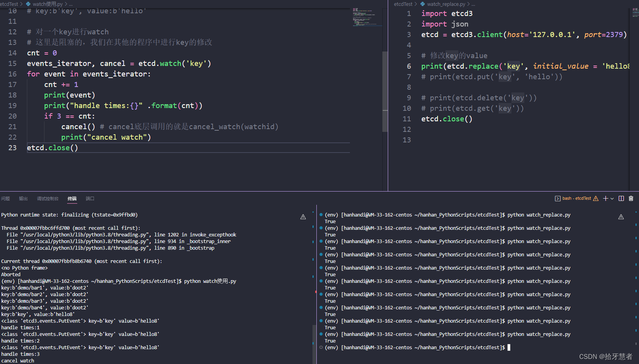Select the 'bash - etcdTest' terminal label

click(x=577, y=199)
